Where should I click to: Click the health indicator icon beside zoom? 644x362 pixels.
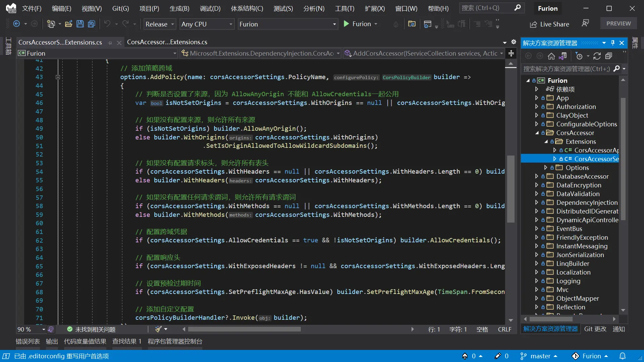pos(51,329)
